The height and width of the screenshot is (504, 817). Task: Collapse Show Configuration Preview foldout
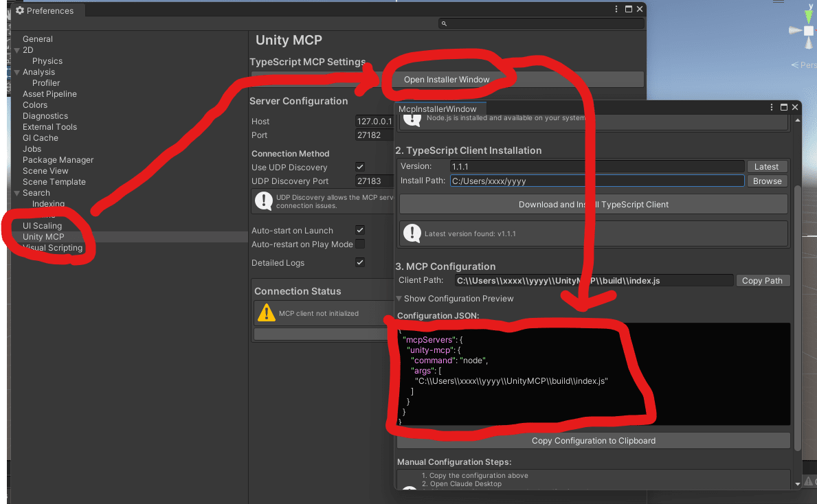399,298
